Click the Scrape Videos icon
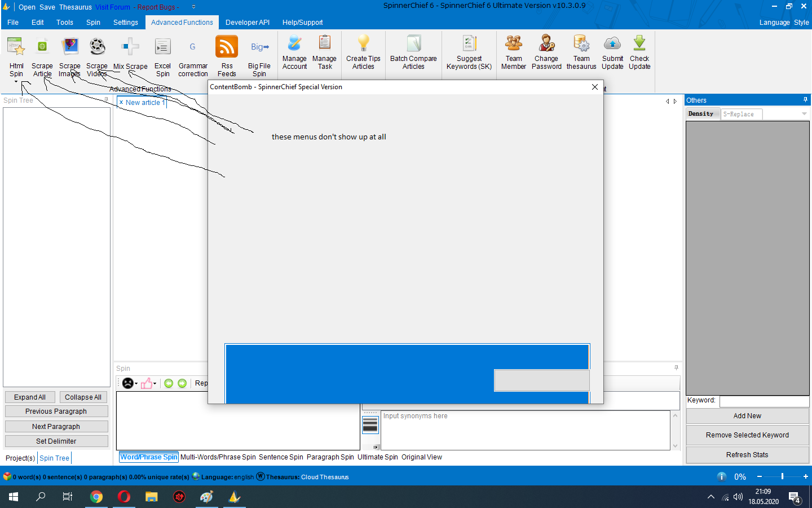812x508 pixels. click(97, 55)
